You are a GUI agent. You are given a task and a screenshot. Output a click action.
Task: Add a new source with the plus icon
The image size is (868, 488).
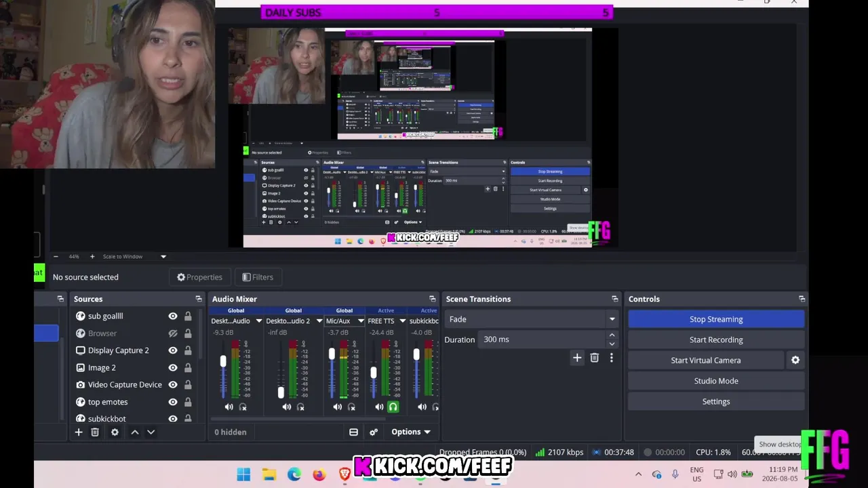click(79, 432)
